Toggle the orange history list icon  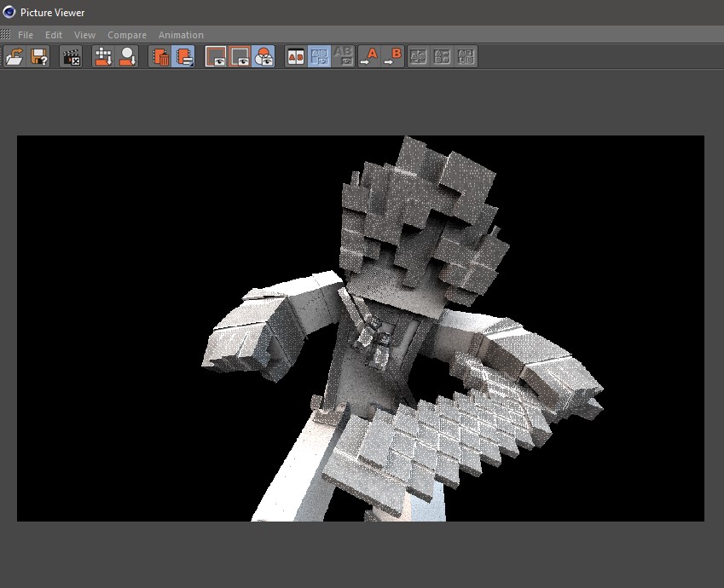click(183, 56)
